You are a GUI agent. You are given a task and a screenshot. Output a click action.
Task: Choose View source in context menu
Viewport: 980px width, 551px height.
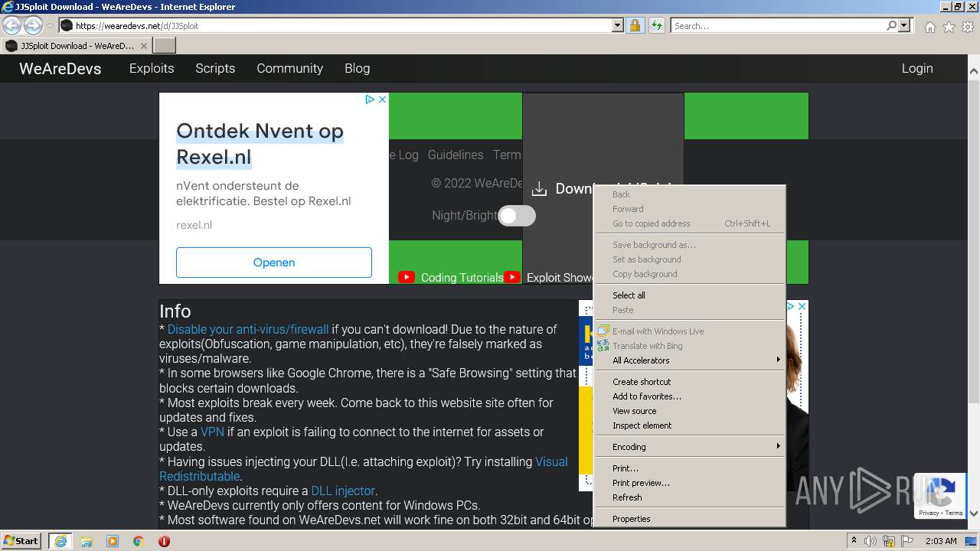tap(690, 411)
